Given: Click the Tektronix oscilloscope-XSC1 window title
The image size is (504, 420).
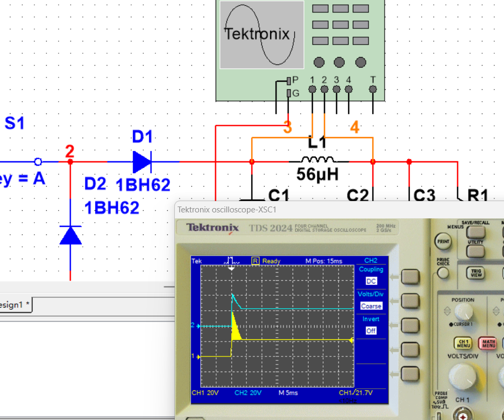Looking at the screenshot, I should coord(227,210).
